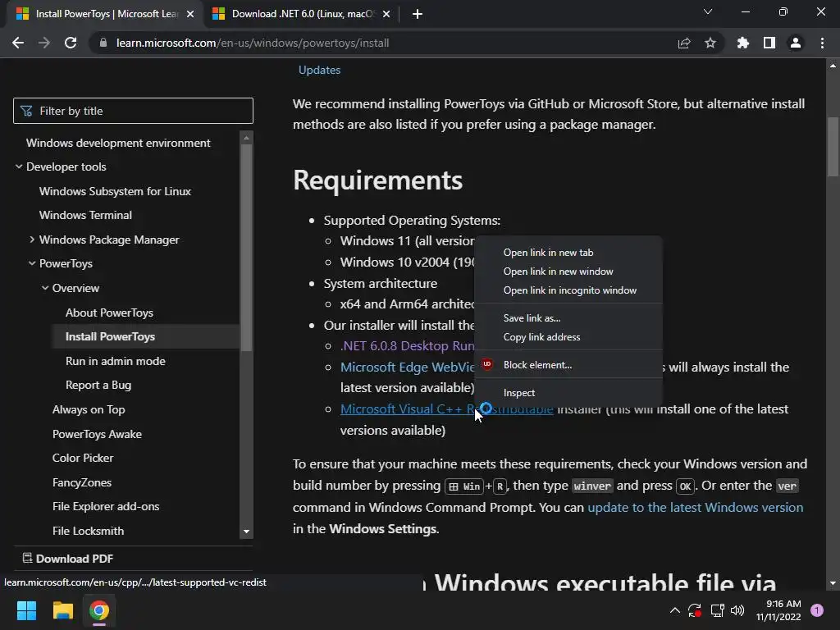Viewport: 840px width, 630px height.
Task: Open File Explorer add-ons page
Action: click(x=106, y=506)
